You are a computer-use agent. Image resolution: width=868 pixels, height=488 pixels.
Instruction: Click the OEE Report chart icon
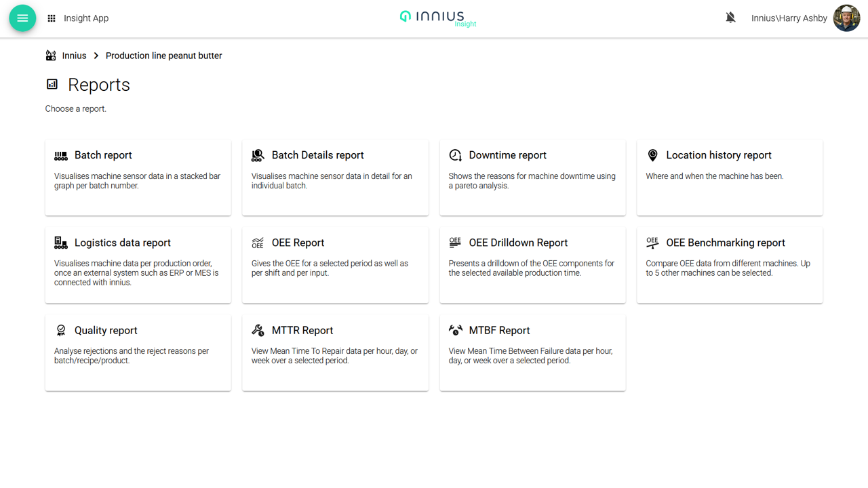[x=258, y=243]
